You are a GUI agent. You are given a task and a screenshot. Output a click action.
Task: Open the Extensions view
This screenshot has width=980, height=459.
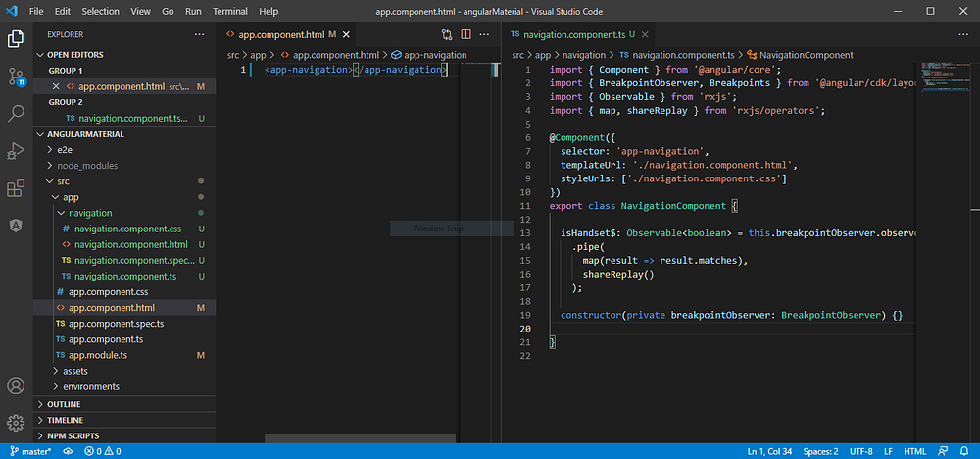pos(16,188)
